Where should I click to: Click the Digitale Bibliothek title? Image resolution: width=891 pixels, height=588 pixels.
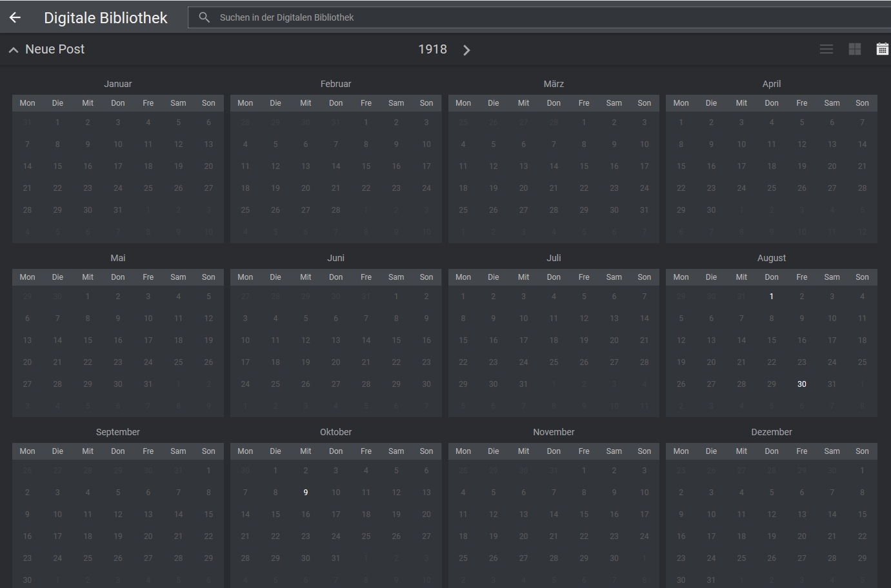[x=106, y=18]
